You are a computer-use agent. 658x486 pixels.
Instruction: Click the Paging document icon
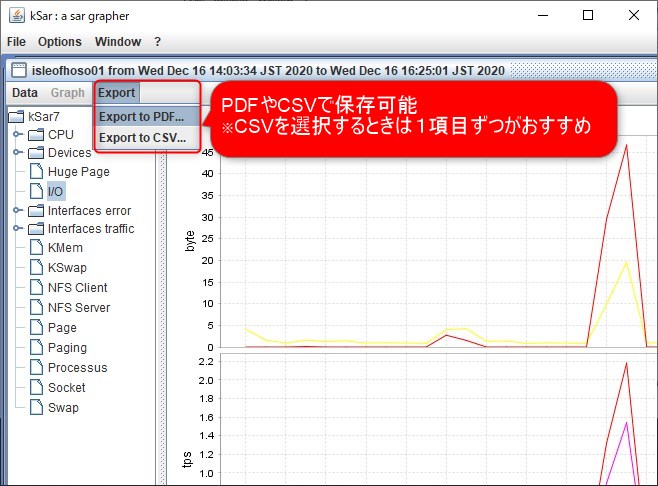tap(37, 347)
